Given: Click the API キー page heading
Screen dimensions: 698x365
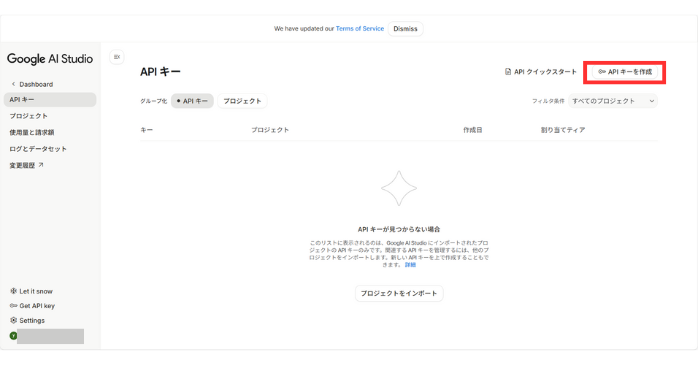Looking at the screenshot, I should [x=160, y=72].
